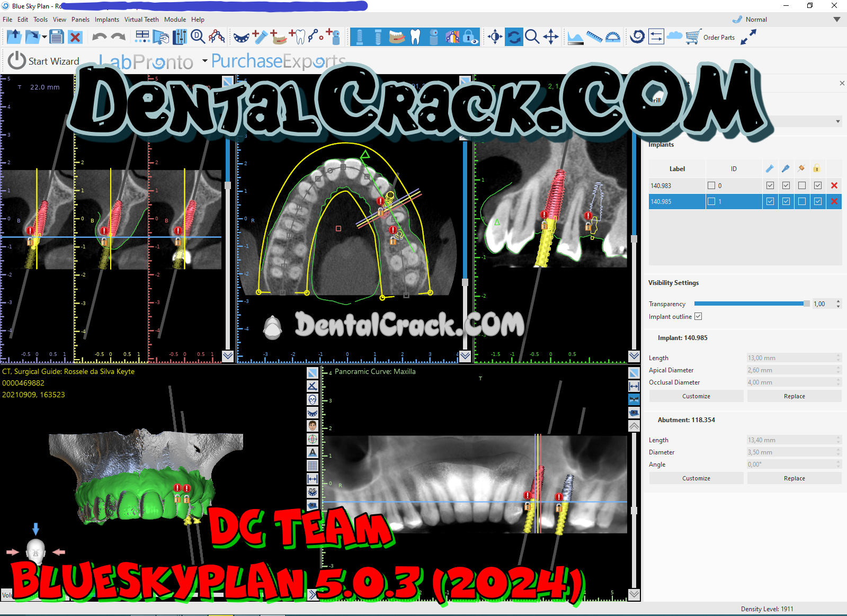This screenshot has height=616, width=847.
Task: Click the expand arrows fullscreen icon
Action: coord(748,37)
